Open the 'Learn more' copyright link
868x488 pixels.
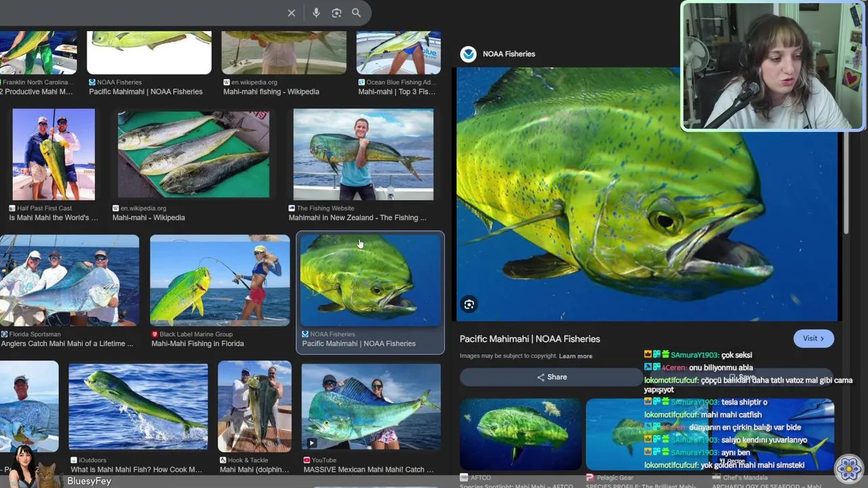[x=575, y=357]
